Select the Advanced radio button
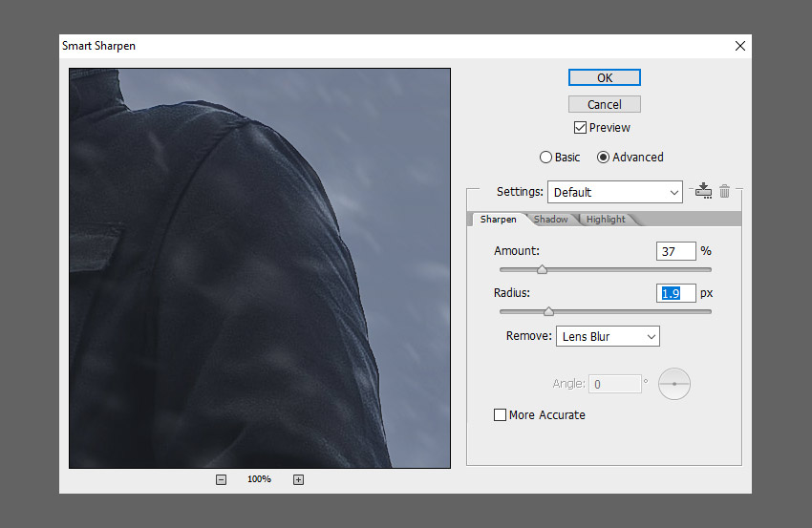Viewport: 812px width, 528px height. pyautogui.click(x=603, y=157)
